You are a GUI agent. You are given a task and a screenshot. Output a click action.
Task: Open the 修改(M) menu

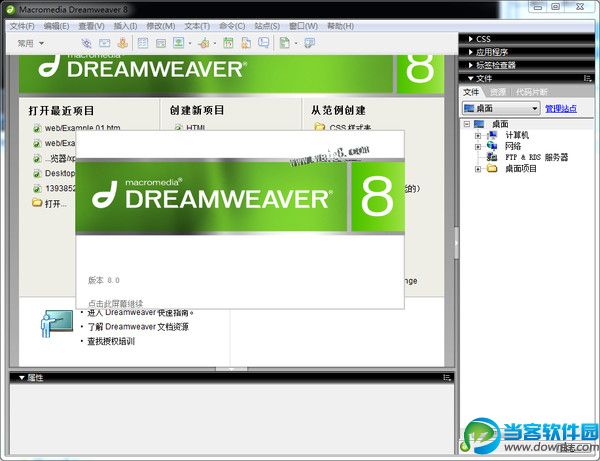pyautogui.click(x=161, y=26)
